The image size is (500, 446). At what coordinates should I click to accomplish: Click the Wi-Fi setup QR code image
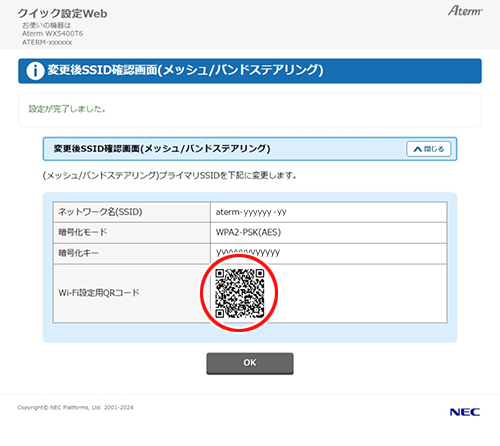coord(239,293)
